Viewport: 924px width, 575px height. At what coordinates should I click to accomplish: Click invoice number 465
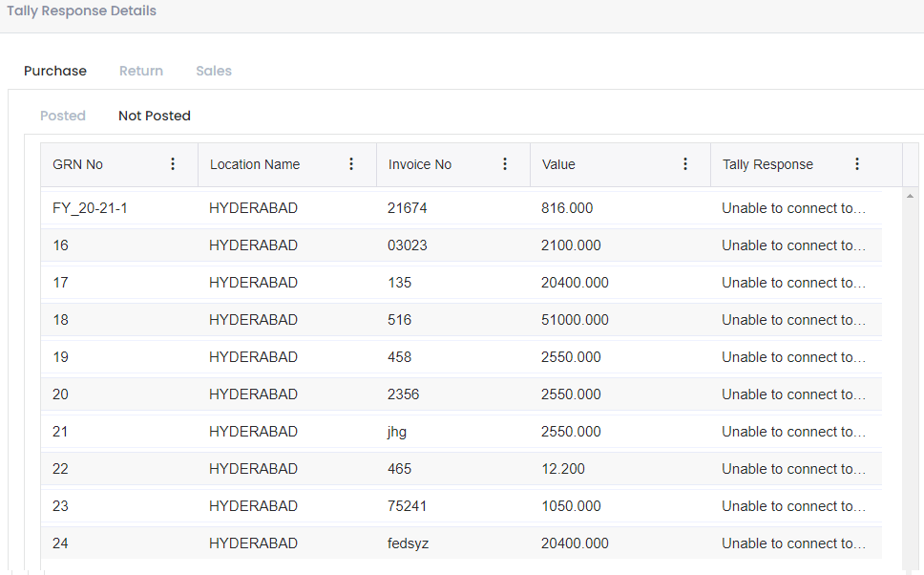click(x=400, y=468)
